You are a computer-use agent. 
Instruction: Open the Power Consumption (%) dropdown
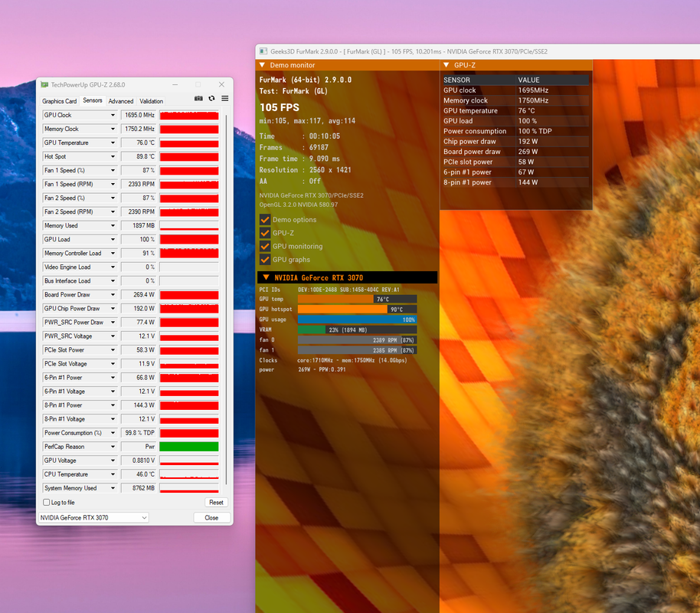(113, 433)
